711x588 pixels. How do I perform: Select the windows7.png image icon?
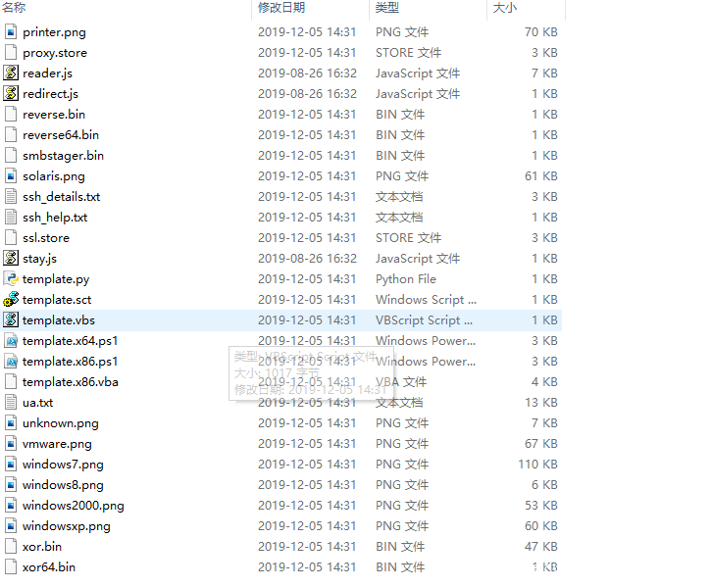tap(11, 465)
